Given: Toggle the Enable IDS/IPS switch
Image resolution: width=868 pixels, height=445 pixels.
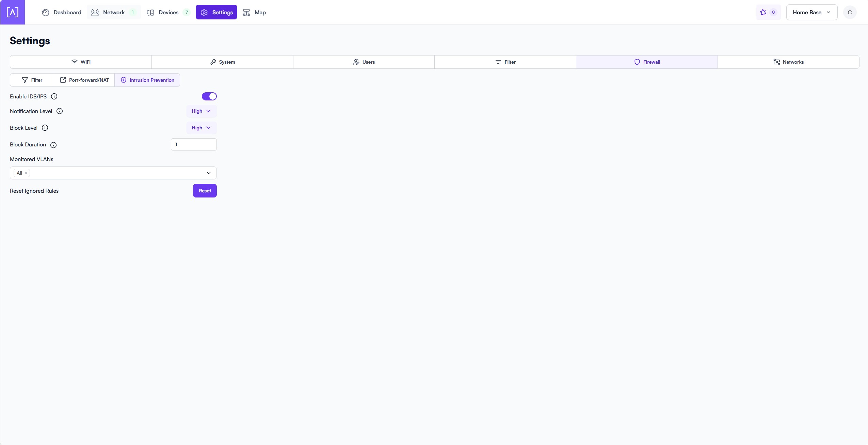Looking at the screenshot, I should [209, 96].
